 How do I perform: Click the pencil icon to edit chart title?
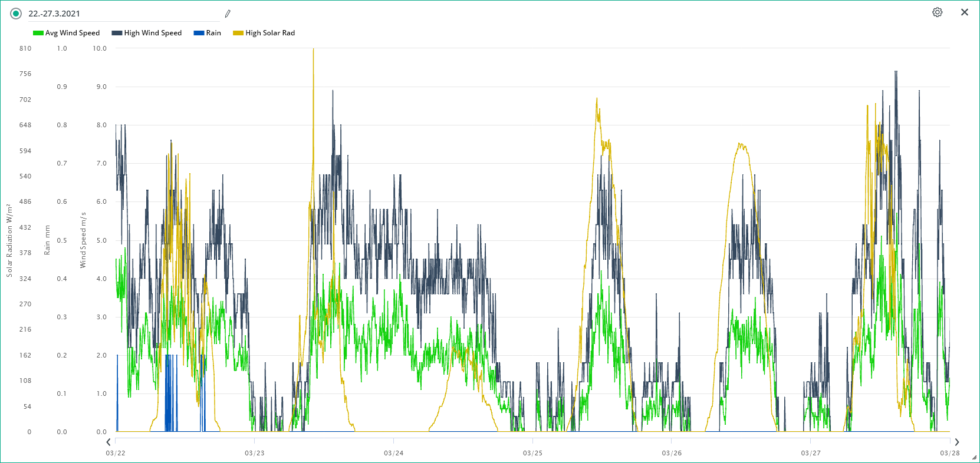(228, 14)
